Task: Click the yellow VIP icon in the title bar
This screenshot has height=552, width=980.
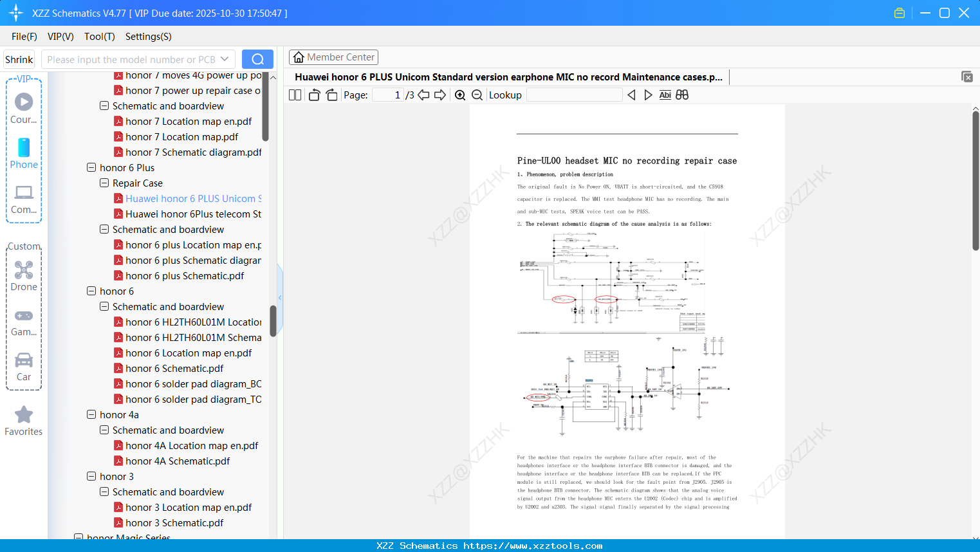Action: click(x=900, y=13)
